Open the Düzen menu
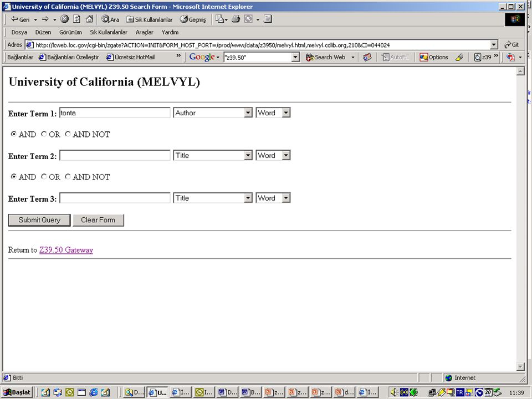Viewport: 532px width, 399px height. (43, 32)
